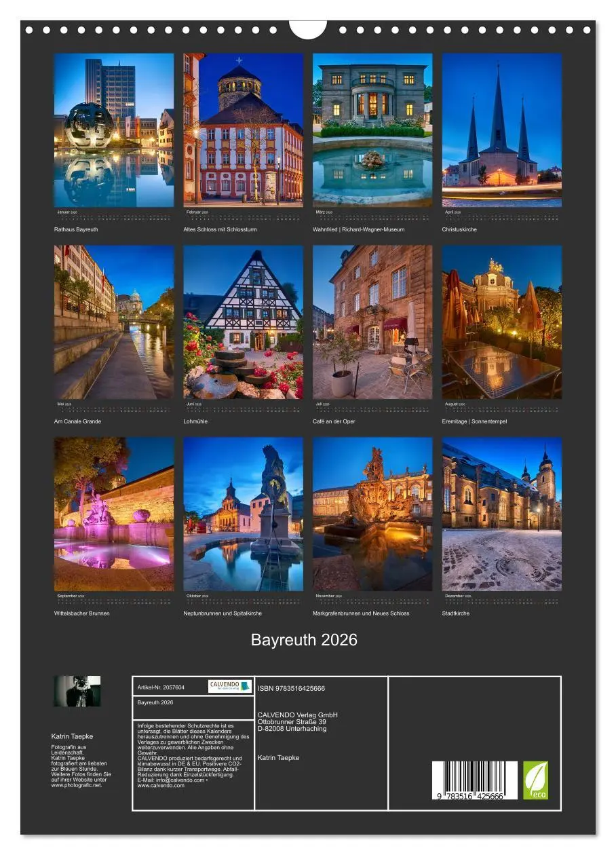Click the "Dezember" month label
The height and width of the screenshot is (855, 616).
click(x=455, y=596)
